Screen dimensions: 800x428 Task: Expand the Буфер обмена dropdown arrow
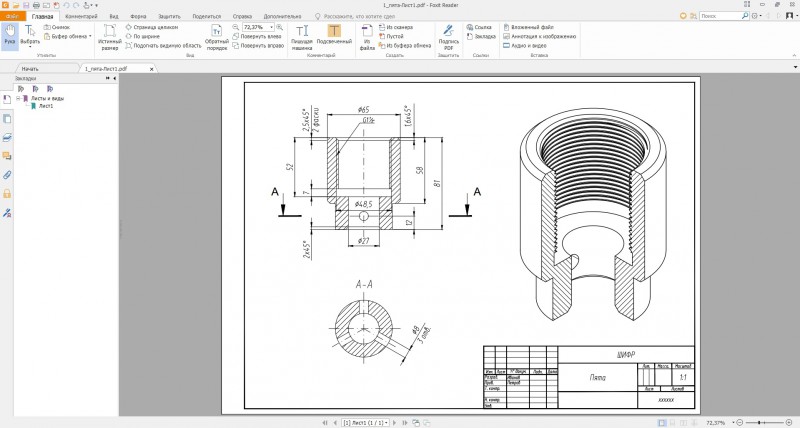coord(90,36)
